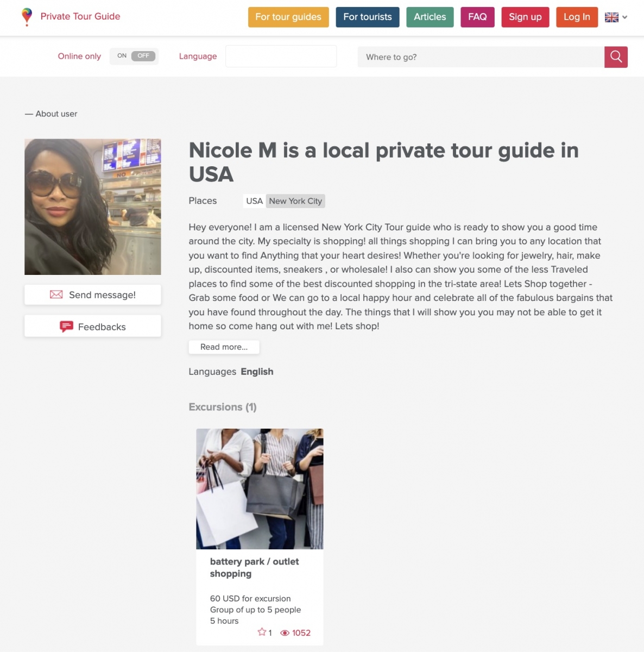Click the Where to go search field
Screen dimensions: 644x652
481,57
